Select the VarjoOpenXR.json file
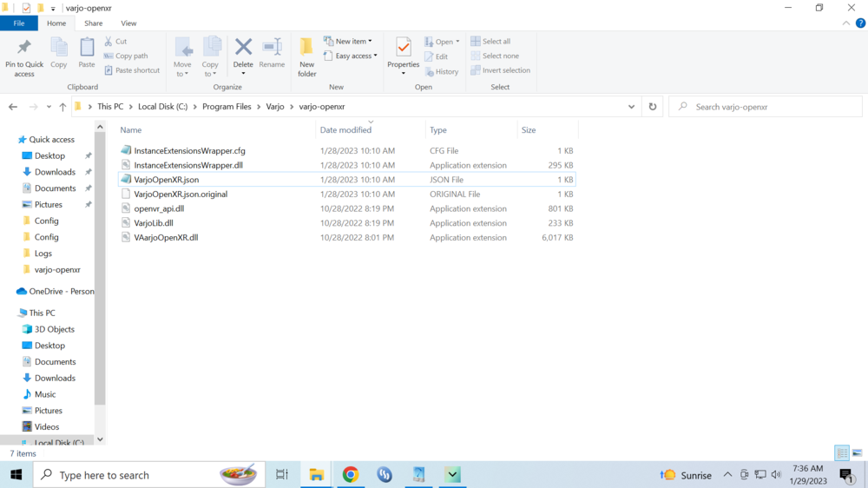The height and width of the screenshot is (488, 868). coord(166,180)
